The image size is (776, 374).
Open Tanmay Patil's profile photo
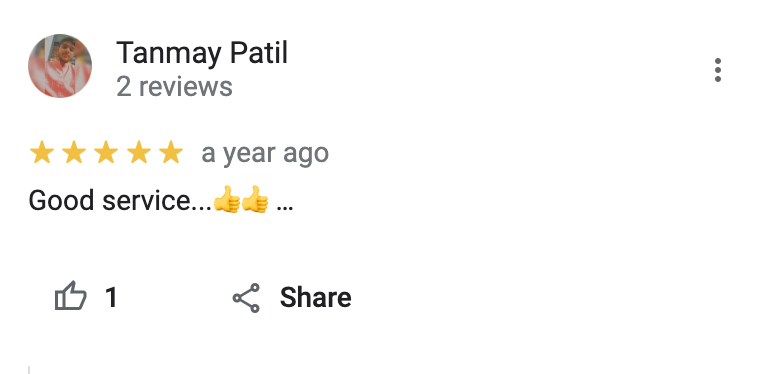(60, 66)
